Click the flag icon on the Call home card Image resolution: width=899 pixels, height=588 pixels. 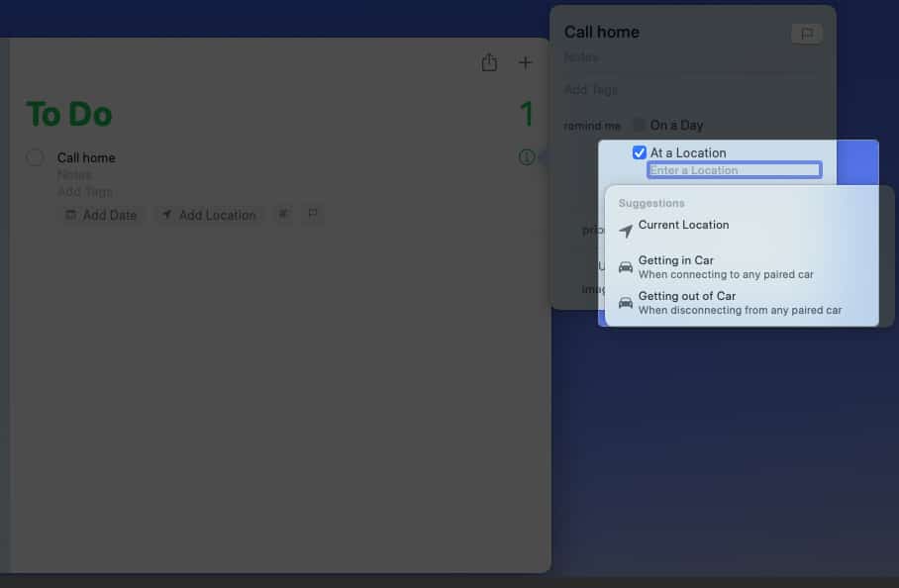point(807,33)
